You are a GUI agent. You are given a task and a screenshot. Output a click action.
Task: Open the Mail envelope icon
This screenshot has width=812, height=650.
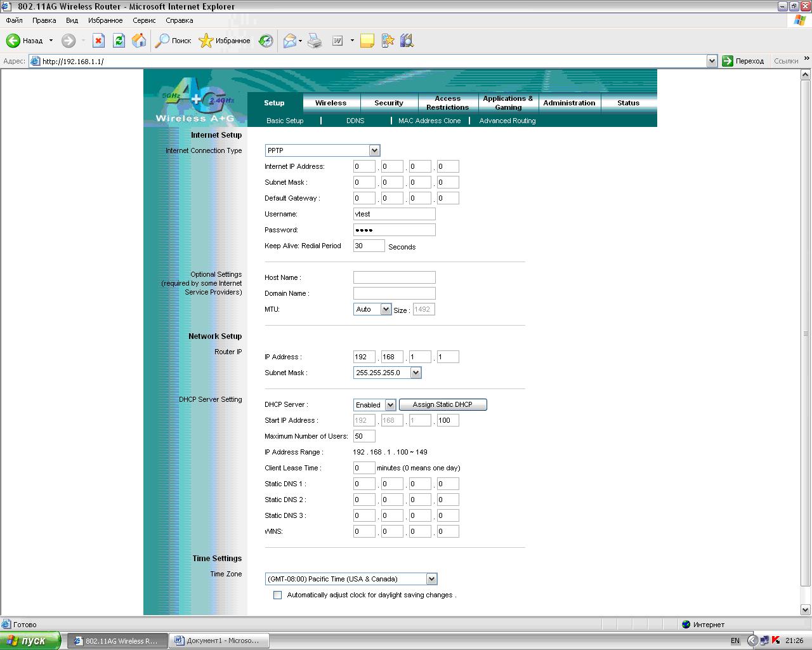290,41
